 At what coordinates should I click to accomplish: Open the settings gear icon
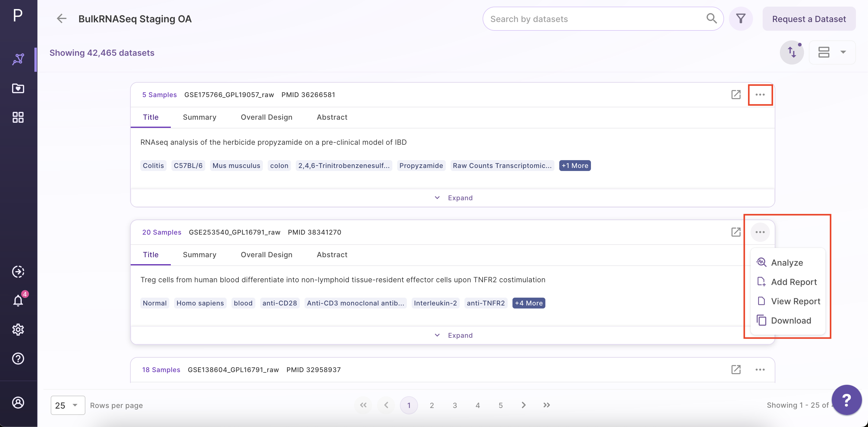pos(18,329)
